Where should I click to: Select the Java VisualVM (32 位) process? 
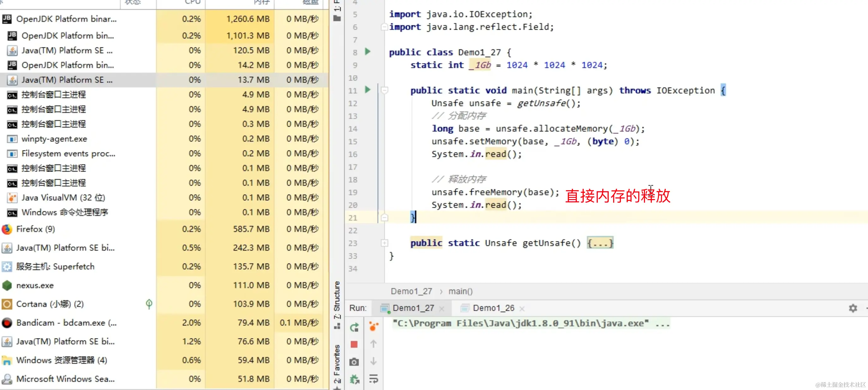point(63,198)
